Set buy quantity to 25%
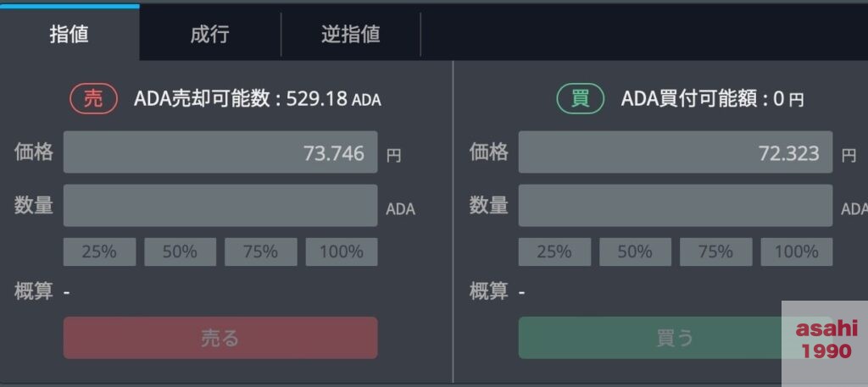This screenshot has width=868, height=387. click(x=554, y=252)
